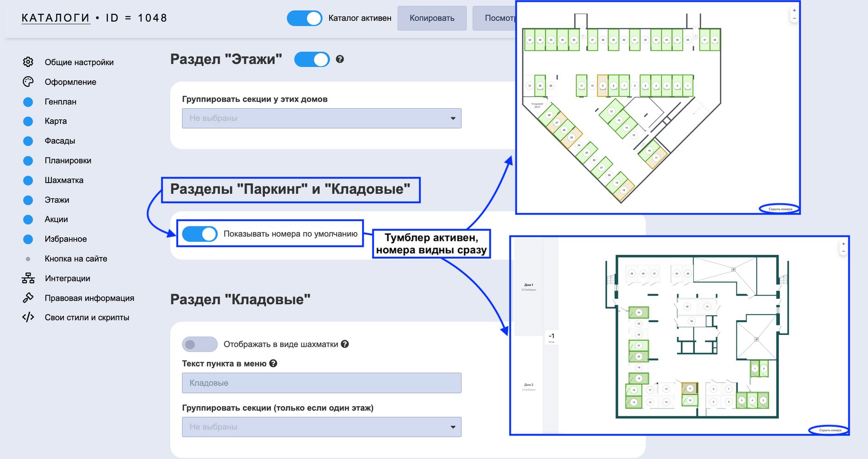Image resolution: width=868 pixels, height=459 pixels.
Task: Select Дом 2 in the storage plan preview
Action: click(x=529, y=386)
